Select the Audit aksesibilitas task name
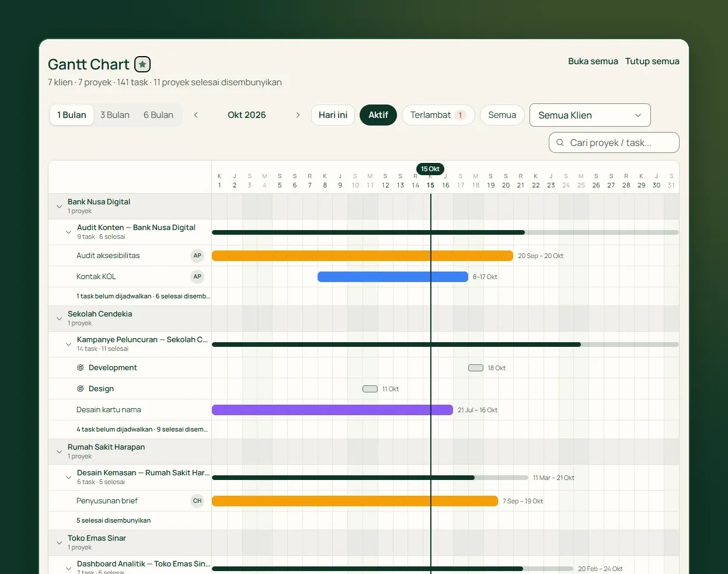The height and width of the screenshot is (574, 728). (108, 255)
